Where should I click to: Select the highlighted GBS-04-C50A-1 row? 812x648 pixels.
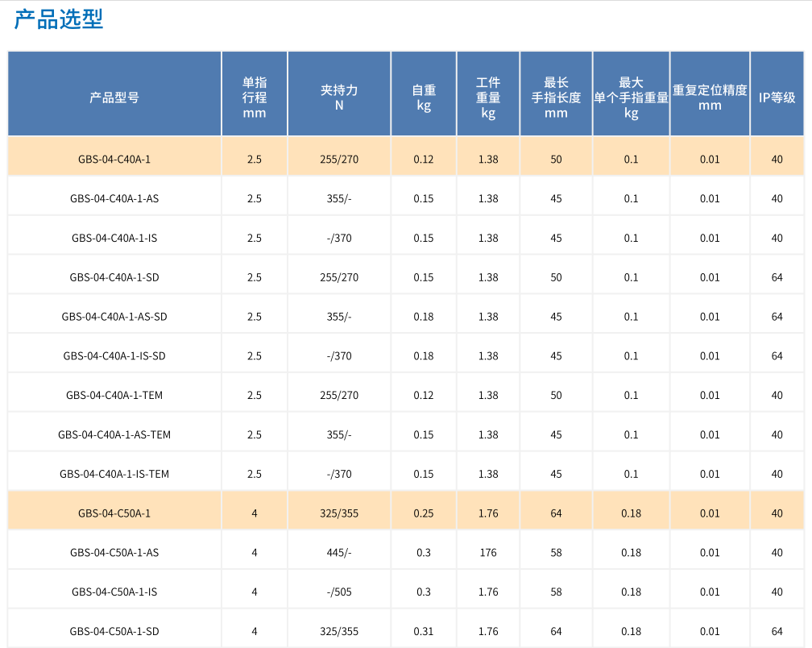(x=114, y=513)
